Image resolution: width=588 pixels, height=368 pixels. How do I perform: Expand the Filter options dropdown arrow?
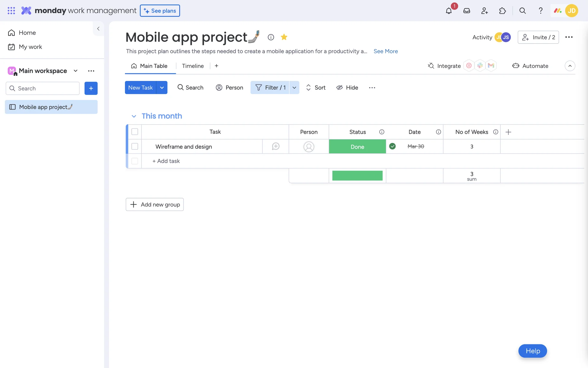coord(294,88)
